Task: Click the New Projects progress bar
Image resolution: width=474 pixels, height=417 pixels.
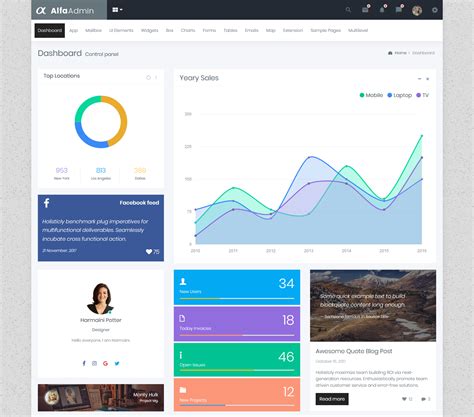Action: point(237,405)
